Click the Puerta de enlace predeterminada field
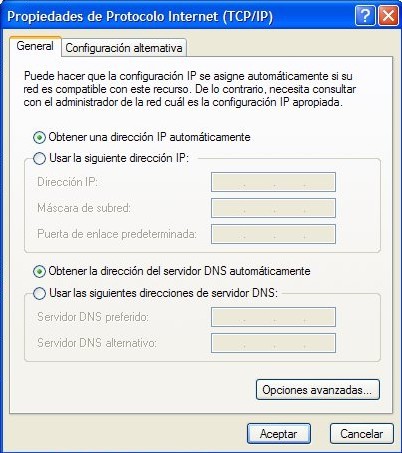The height and width of the screenshot is (453, 402). (273, 234)
